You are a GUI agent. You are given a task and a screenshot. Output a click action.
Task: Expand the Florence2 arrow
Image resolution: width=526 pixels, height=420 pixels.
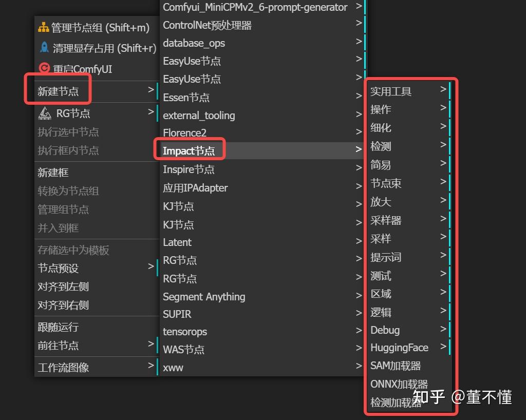[x=359, y=132]
